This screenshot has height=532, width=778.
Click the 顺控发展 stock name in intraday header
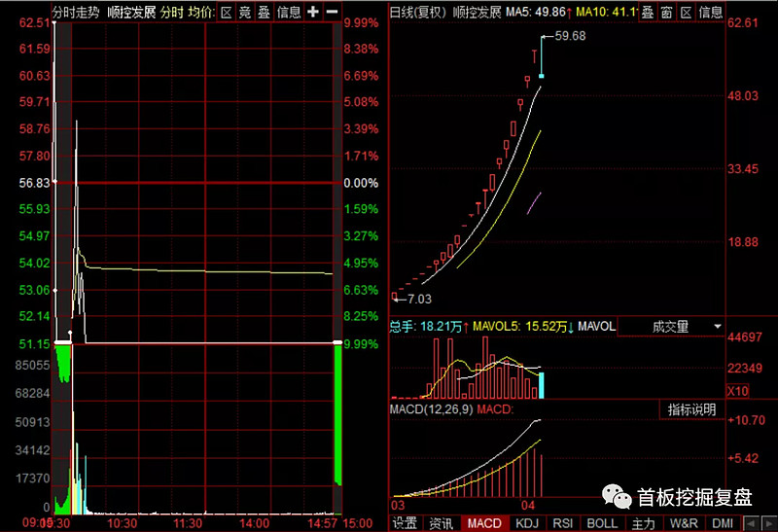(131, 13)
